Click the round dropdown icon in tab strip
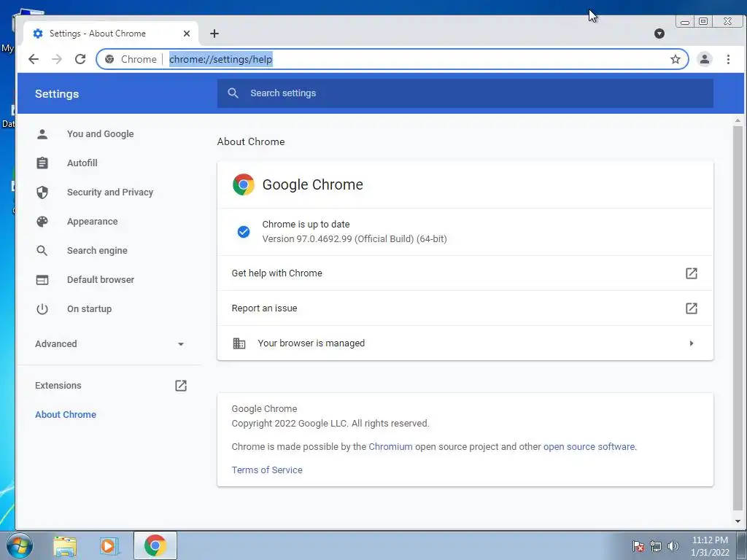Image resolution: width=747 pixels, height=560 pixels. [659, 34]
